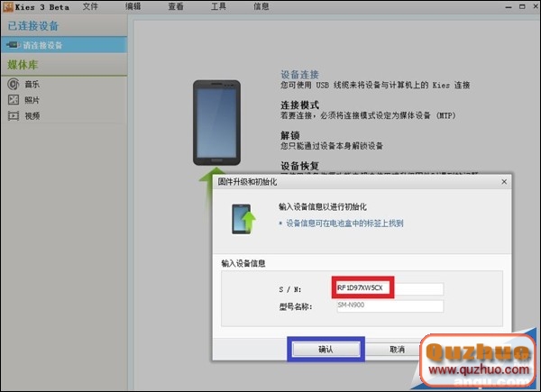Click the 设备连接 heading
This screenshot has width=541, height=392.
pos(299,75)
